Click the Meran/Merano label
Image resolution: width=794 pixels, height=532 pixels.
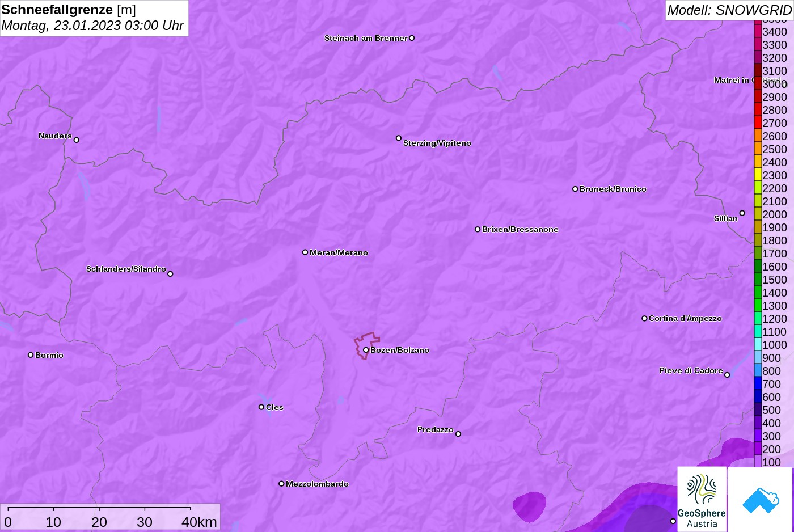point(339,252)
